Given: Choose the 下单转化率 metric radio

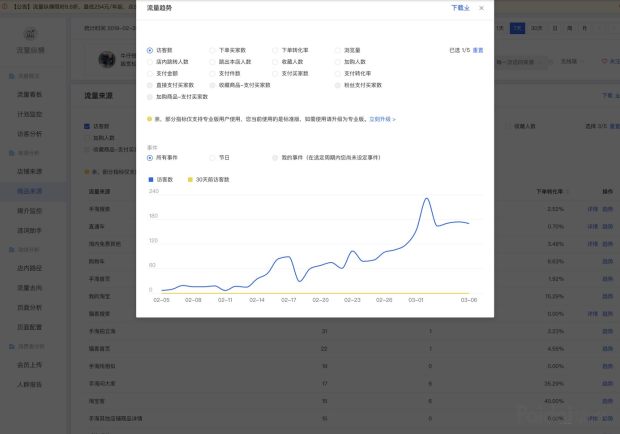Looking at the screenshot, I should pyautogui.click(x=275, y=50).
